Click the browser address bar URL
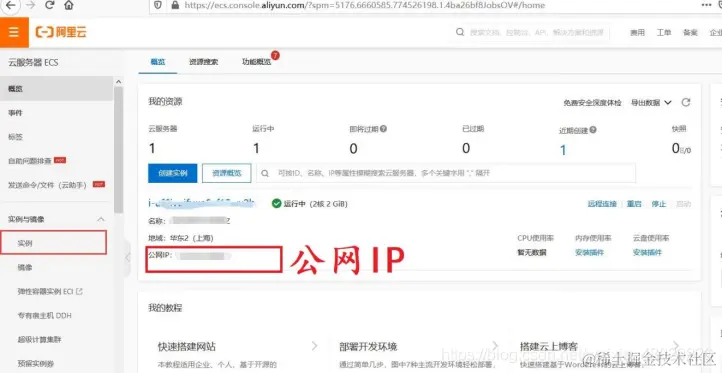This screenshot has height=373, width=722. [x=364, y=6]
